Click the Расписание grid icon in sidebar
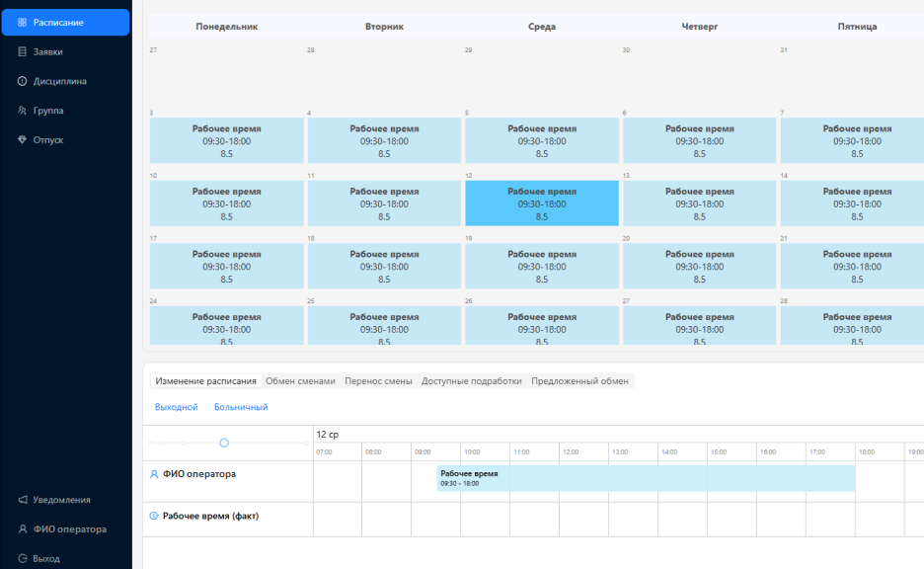924x569 pixels. coord(22,23)
